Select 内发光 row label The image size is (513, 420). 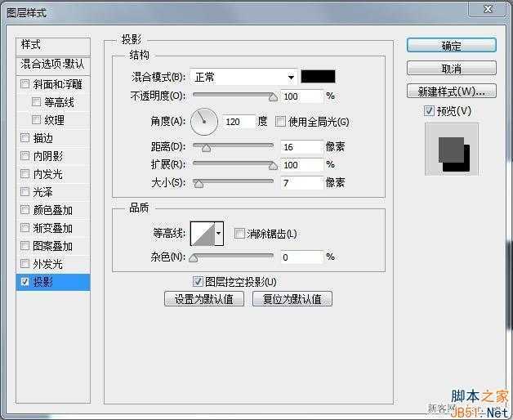(47, 174)
